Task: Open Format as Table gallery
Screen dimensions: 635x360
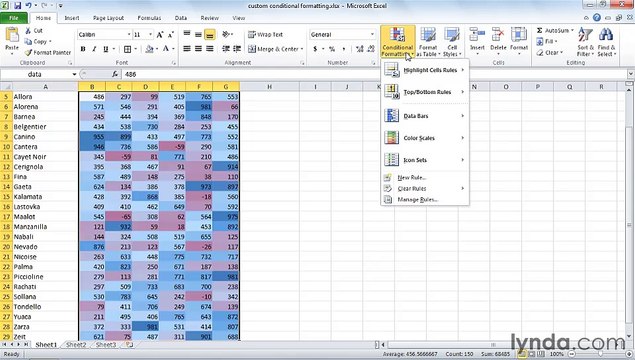Action: point(428,42)
